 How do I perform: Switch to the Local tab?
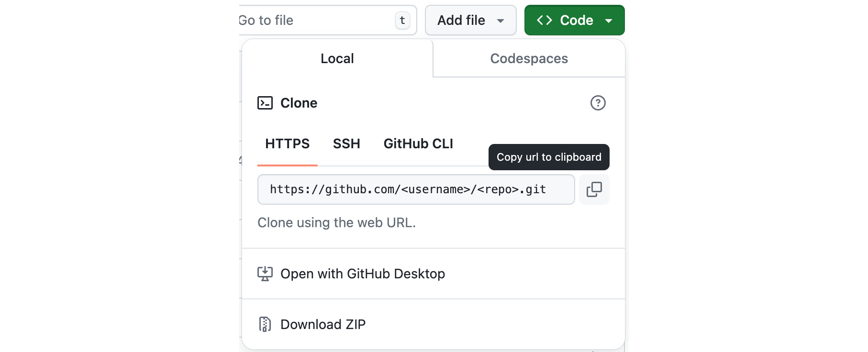point(337,58)
